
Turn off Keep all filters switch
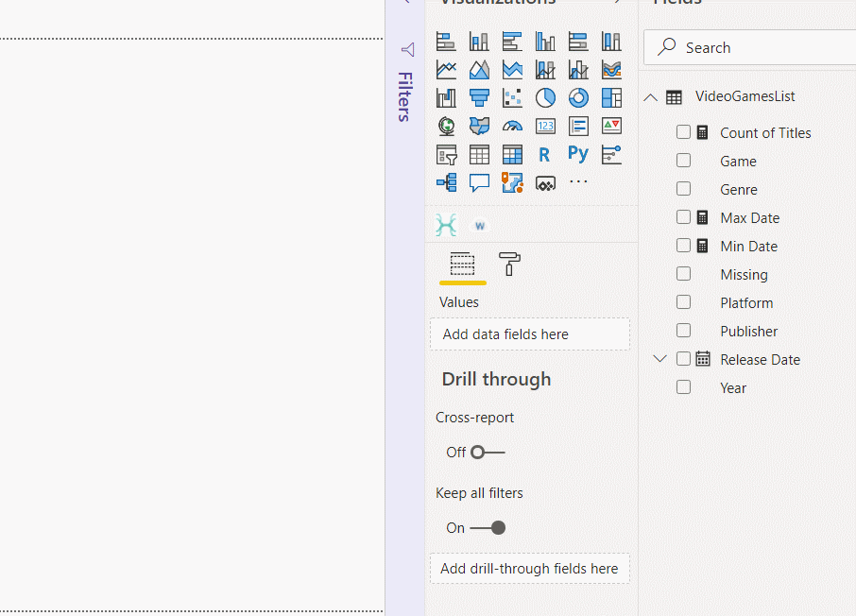click(x=488, y=527)
